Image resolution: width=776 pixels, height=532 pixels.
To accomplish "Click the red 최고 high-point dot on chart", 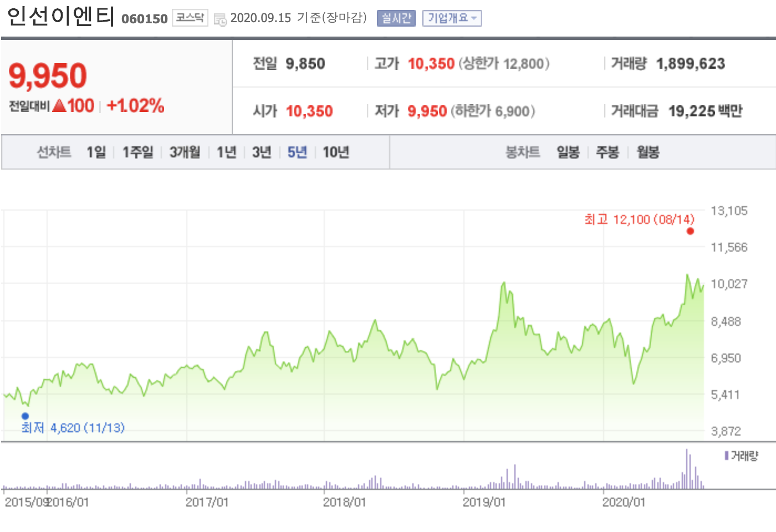I will coord(690,231).
